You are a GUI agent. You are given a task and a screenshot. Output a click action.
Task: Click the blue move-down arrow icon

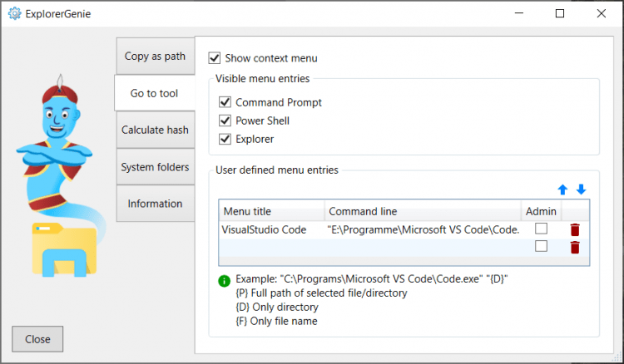[x=581, y=189]
